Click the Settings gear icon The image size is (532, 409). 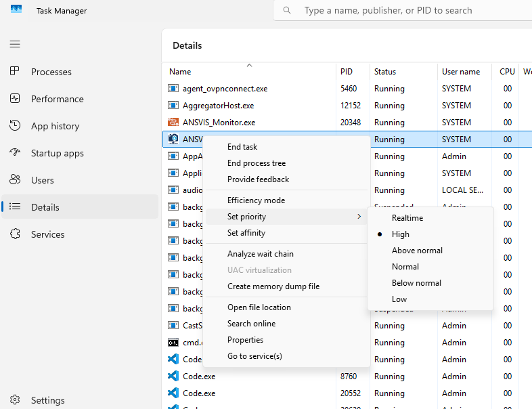pos(15,400)
